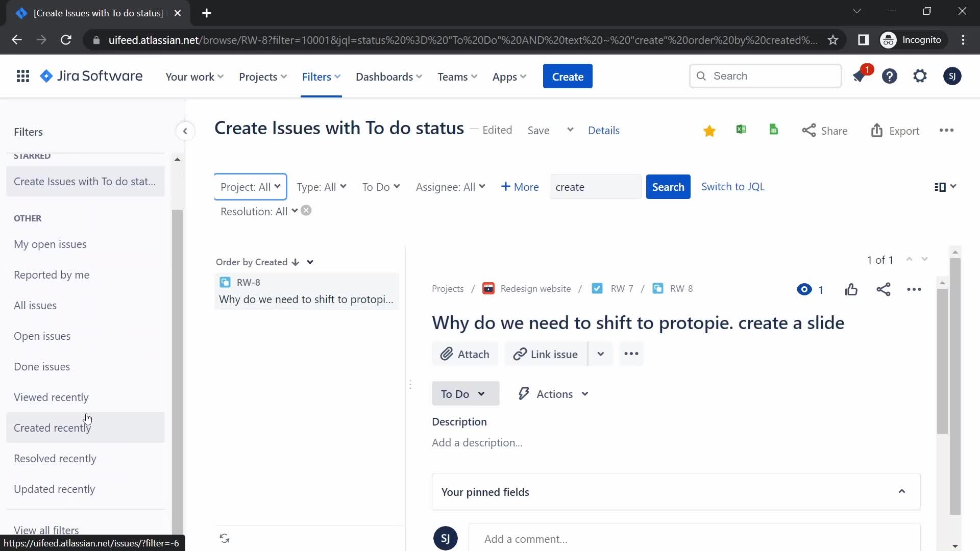Open the settings gear icon

[920, 77]
